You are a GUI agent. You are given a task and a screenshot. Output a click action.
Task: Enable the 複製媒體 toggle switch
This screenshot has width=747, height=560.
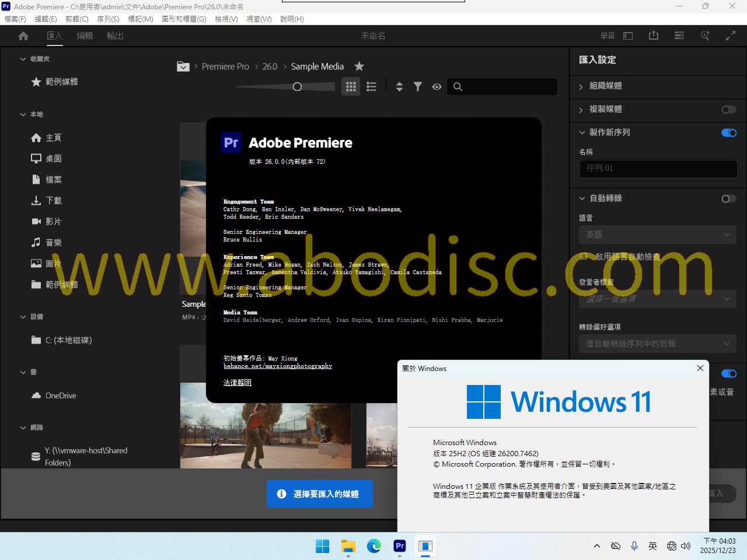728,110
